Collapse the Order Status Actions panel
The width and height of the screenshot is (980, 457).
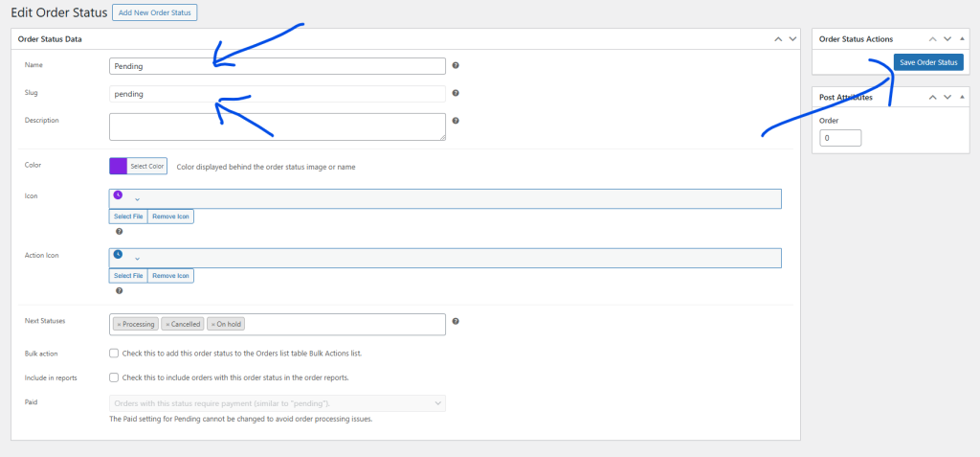point(961,39)
